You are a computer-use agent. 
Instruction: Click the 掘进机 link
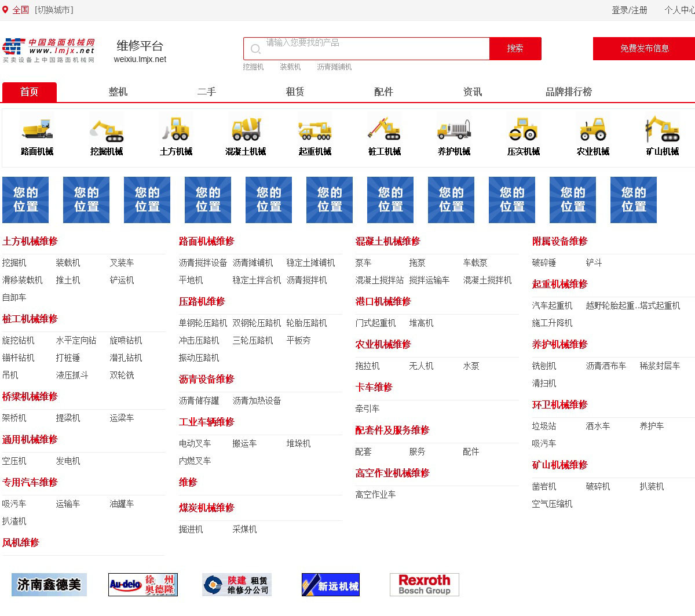(191, 530)
